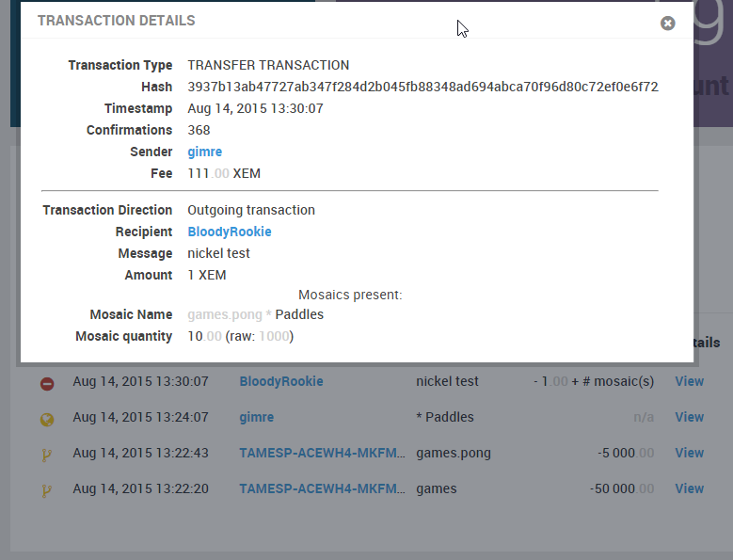Click the TRANSACTION DETAILS dialog title

tap(117, 21)
